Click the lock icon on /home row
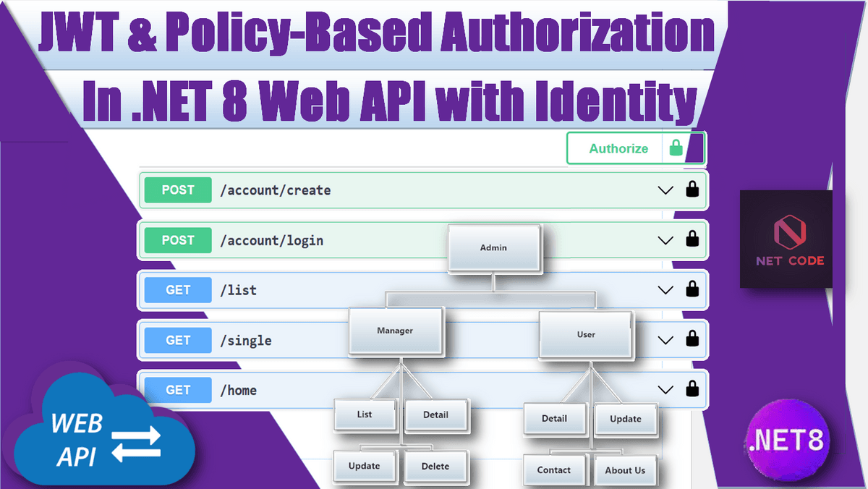This screenshot has height=489, width=868. [x=692, y=389]
